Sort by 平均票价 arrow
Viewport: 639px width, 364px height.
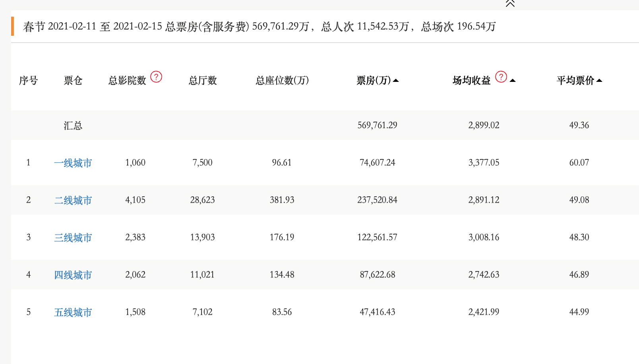[599, 81]
